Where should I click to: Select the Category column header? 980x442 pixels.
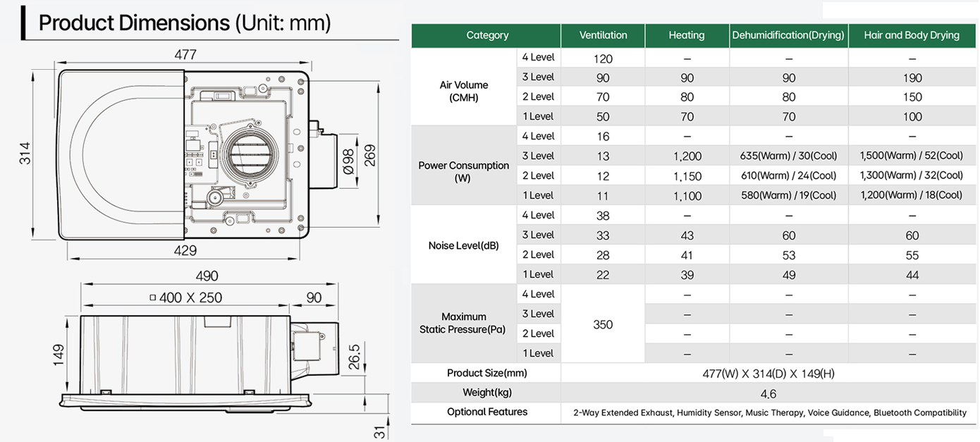tap(487, 35)
